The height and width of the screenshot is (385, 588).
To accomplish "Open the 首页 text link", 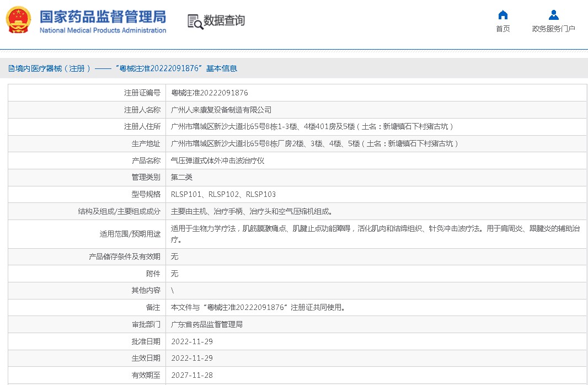I will tap(503, 29).
